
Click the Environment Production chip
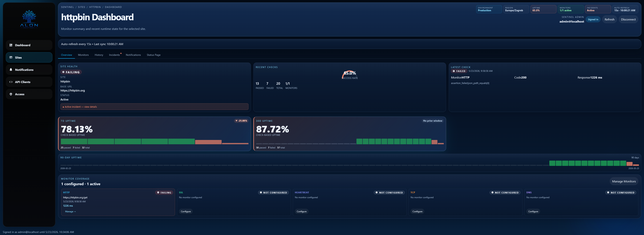click(x=489, y=9)
